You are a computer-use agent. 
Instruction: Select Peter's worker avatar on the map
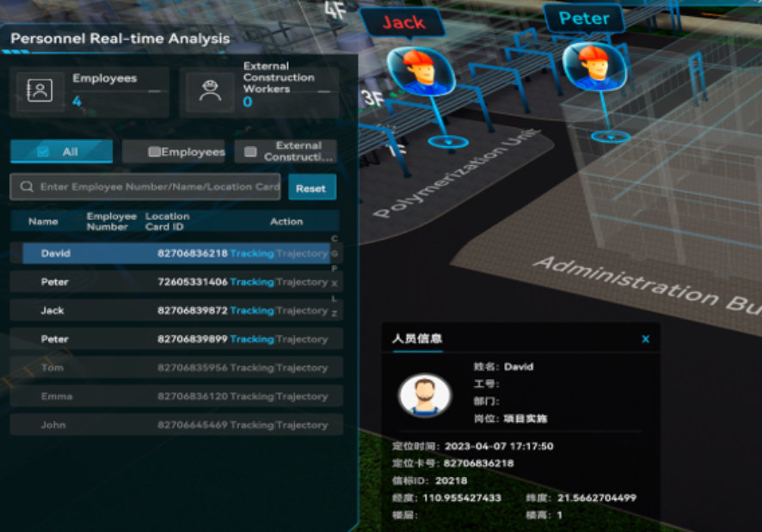click(x=593, y=67)
